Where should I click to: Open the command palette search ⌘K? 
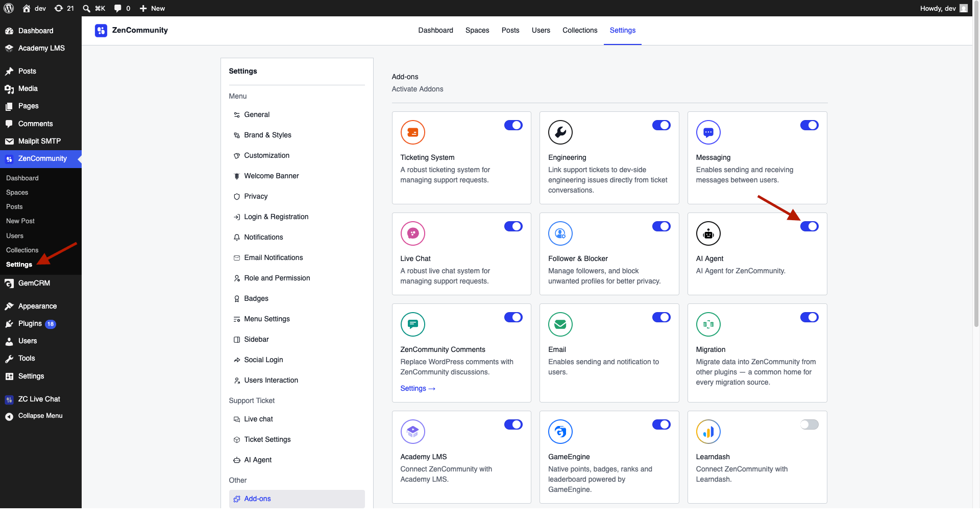coord(94,8)
